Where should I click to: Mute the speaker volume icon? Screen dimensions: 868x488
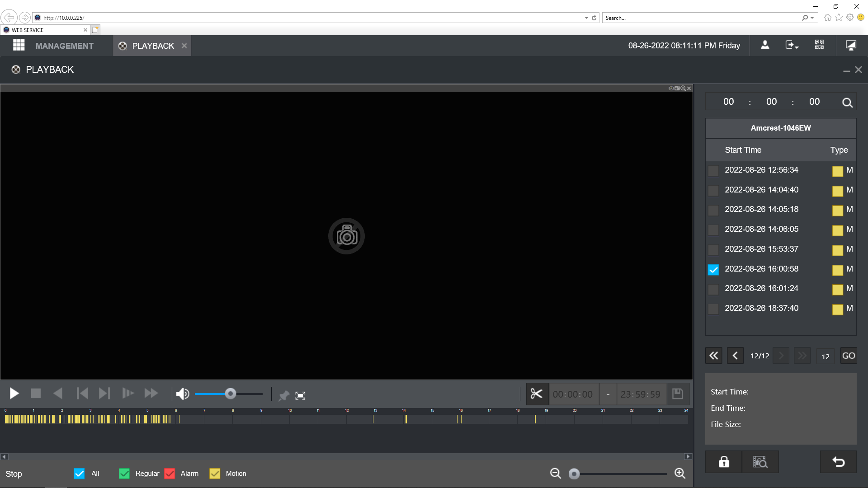(x=183, y=394)
